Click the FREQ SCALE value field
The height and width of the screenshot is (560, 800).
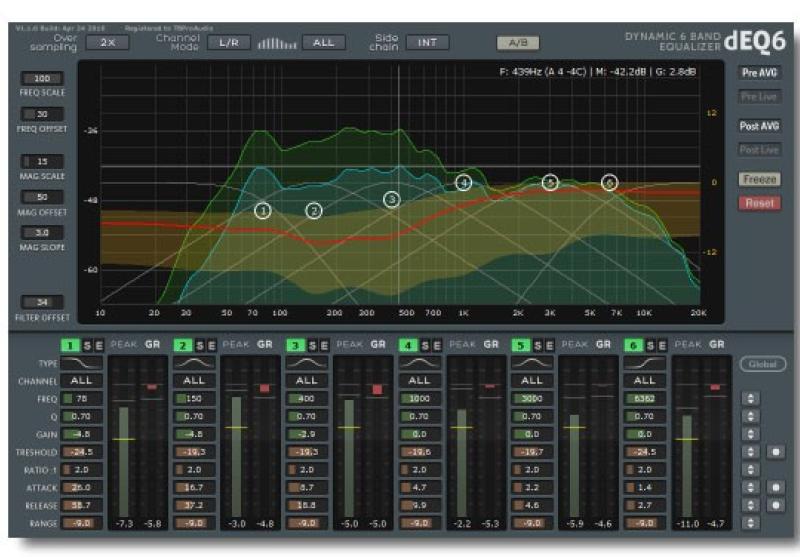click(42, 78)
